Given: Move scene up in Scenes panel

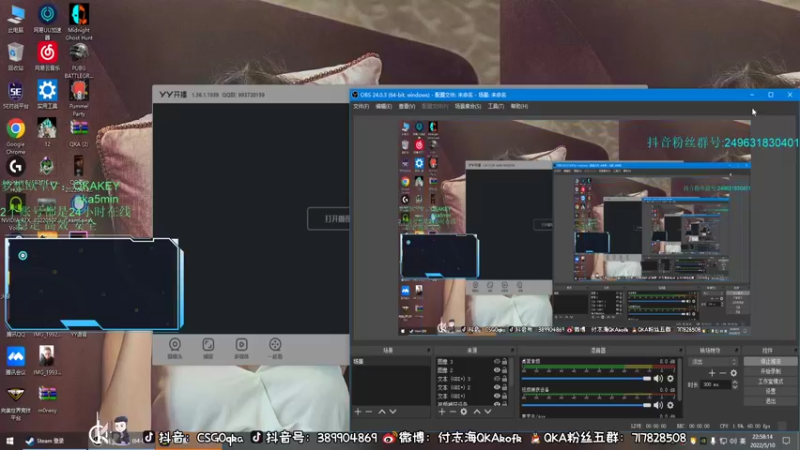Looking at the screenshot, I should click(382, 412).
